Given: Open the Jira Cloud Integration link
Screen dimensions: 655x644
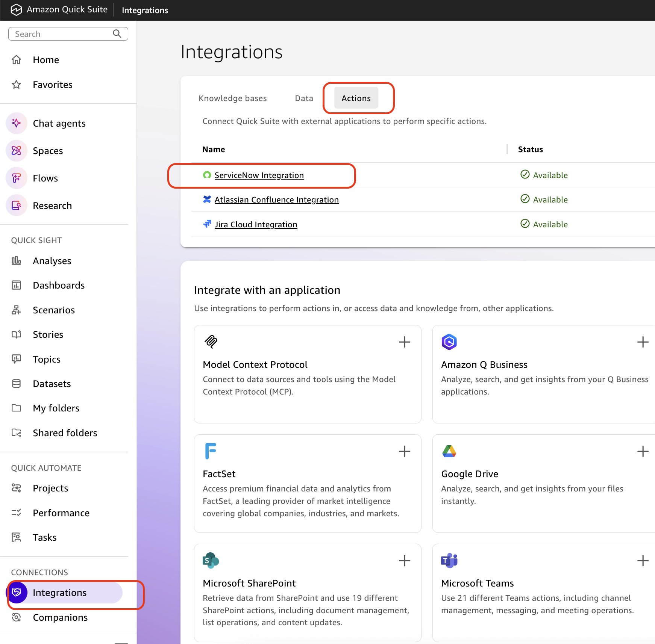Looking at the screenshot, I should (x=256, y=224).
